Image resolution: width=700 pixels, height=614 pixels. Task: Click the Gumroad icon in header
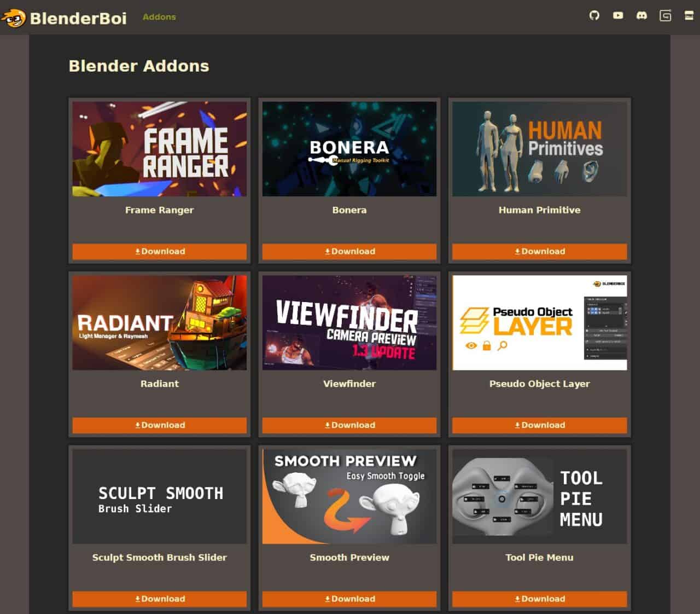click(666, 16)
